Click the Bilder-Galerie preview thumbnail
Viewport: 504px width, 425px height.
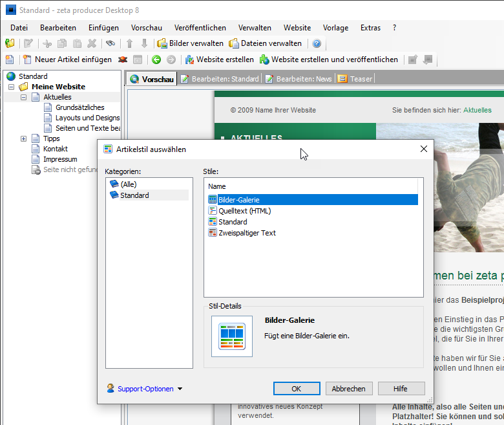pos(232,336)
